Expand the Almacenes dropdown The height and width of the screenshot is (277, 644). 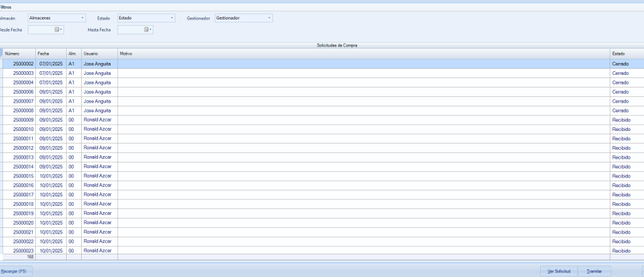click(82, 18)
